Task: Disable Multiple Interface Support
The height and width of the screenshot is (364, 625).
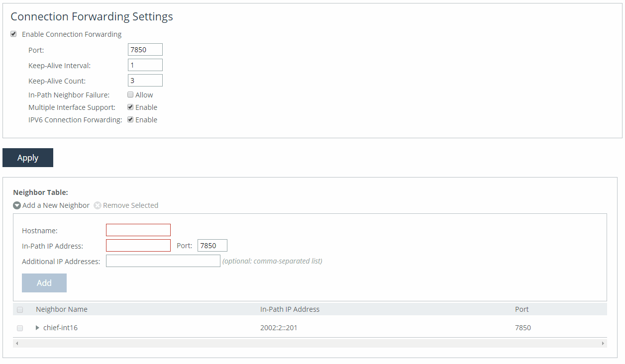Action: point(130,107)
